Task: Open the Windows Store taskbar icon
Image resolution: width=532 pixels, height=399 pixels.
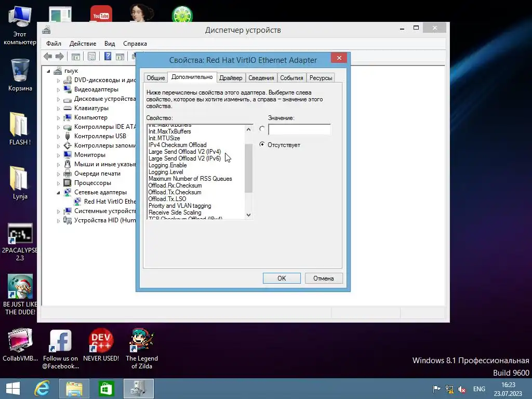Action: [106, 389]
